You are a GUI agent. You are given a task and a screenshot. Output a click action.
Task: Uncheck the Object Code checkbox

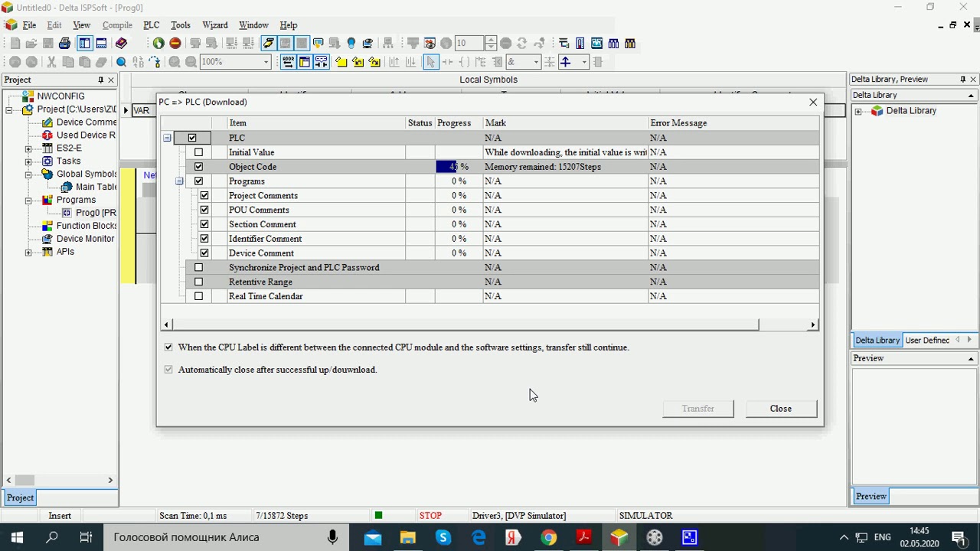coord(198,167)
